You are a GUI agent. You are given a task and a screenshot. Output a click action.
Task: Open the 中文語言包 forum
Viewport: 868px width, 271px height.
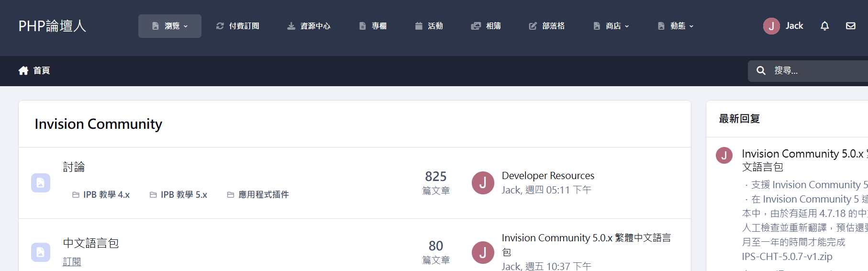point(91,243)
